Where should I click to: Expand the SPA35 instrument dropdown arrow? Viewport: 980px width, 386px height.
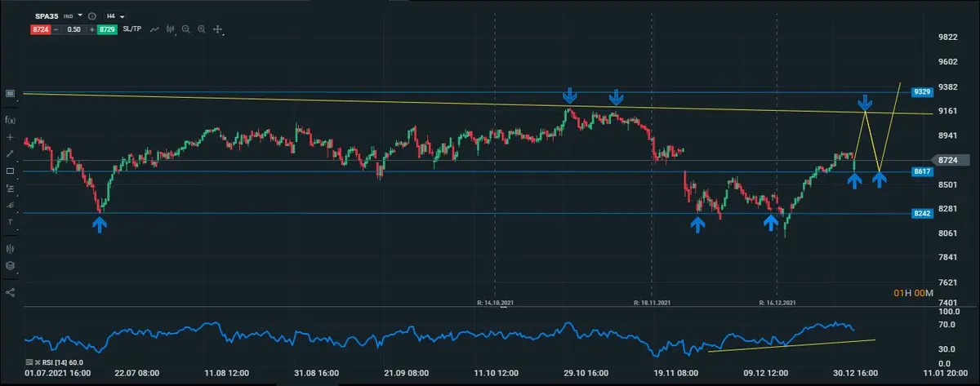(81, 16)
